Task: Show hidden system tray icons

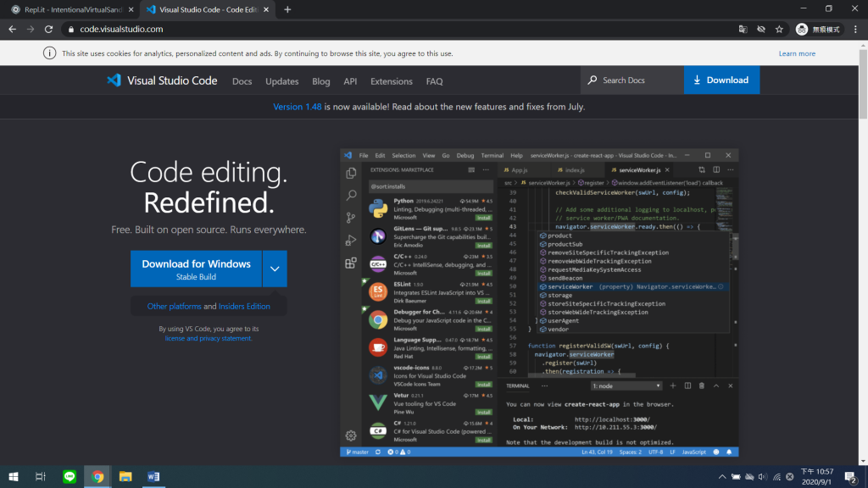Action: 722,477
